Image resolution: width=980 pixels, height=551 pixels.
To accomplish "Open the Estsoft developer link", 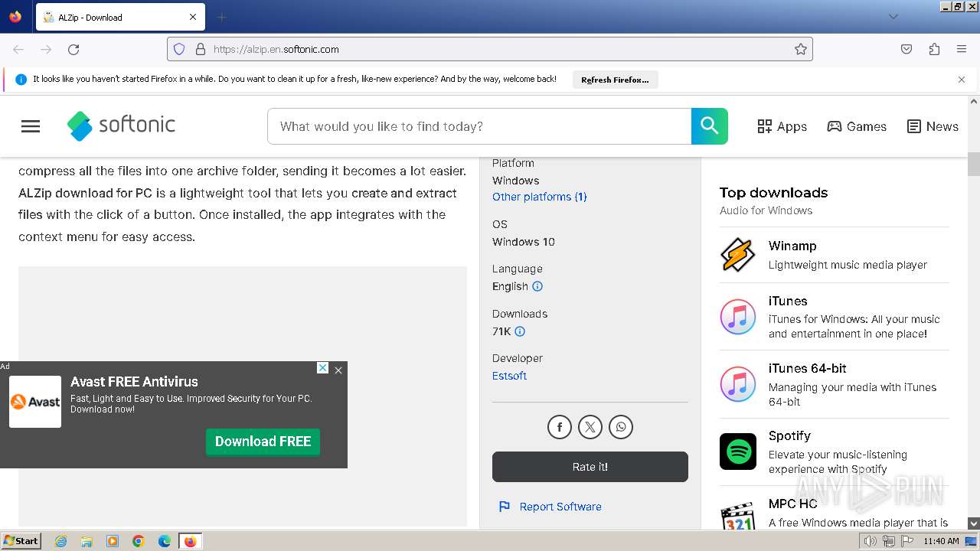I will tap(509, 376).
